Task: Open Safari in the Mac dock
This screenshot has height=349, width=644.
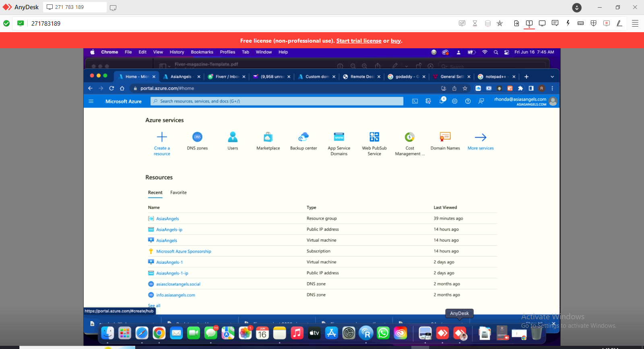Action: click(x=142, y=333)
